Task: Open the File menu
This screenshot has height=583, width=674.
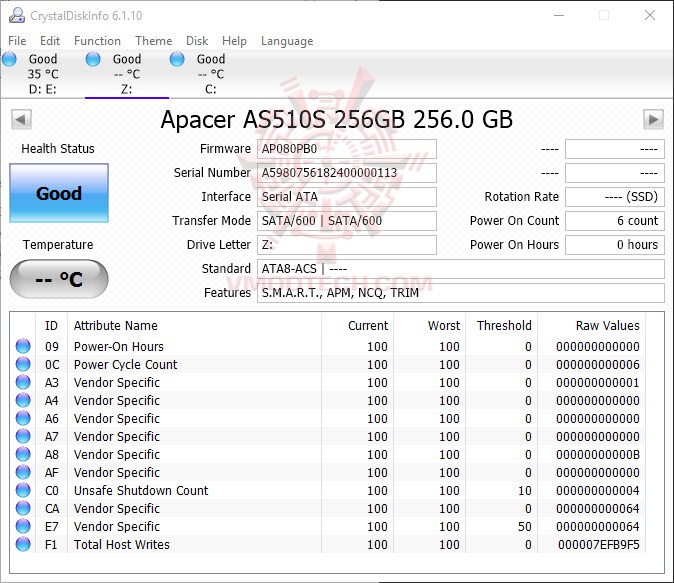Action: (17, 41)
